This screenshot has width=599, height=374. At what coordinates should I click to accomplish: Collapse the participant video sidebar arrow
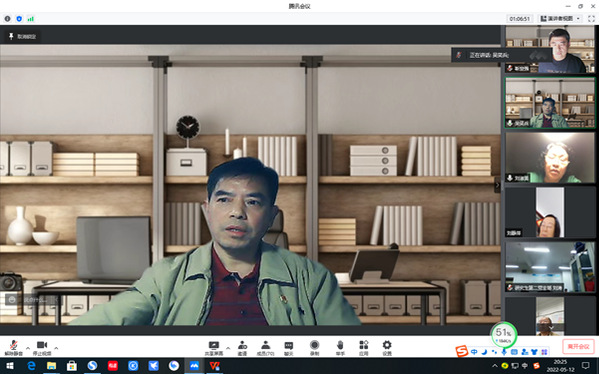click(x=497, y=185)
